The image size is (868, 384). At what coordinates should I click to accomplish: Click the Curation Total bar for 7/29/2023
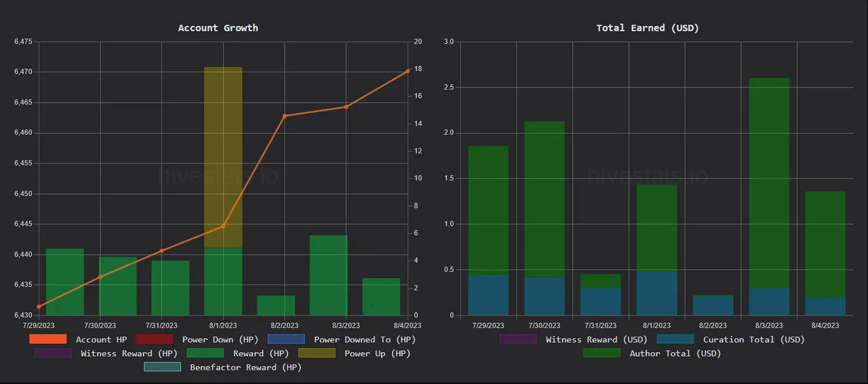tap(488, 295)
